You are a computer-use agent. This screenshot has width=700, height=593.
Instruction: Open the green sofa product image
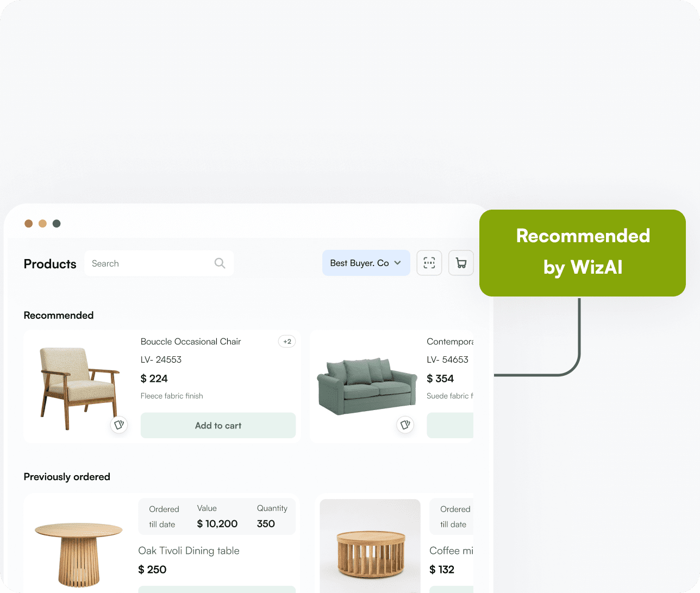tap(367, 386)
